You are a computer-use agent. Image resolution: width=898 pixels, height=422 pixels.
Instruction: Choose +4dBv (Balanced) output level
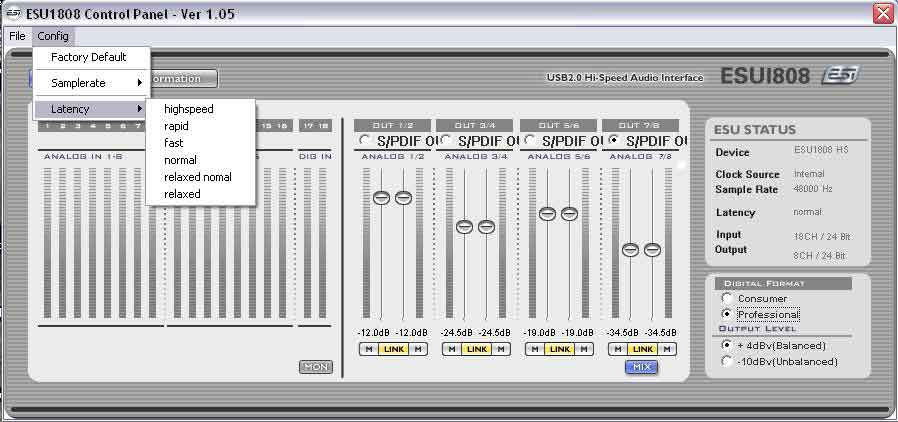pos(727,345)
